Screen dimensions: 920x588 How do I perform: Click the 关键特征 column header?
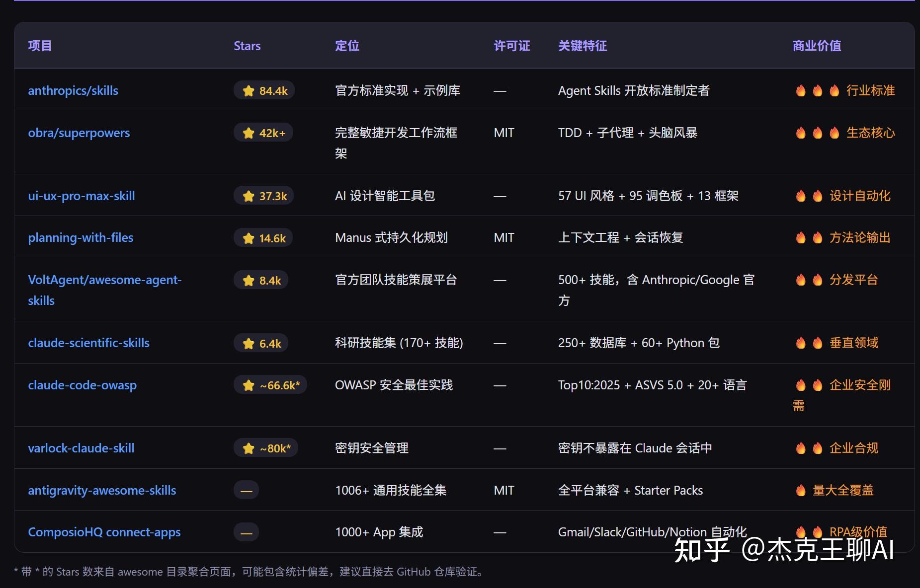click(x=583, y=46)
